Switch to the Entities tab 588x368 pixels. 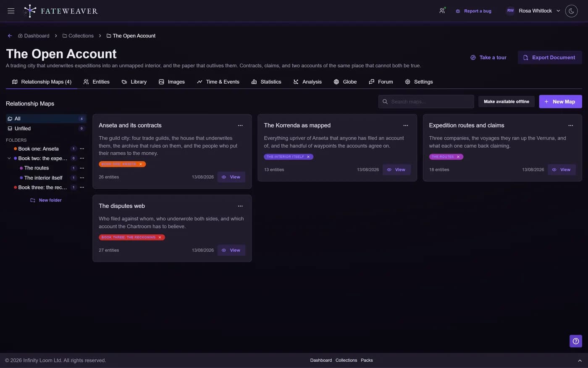click(x=97, y=82)
